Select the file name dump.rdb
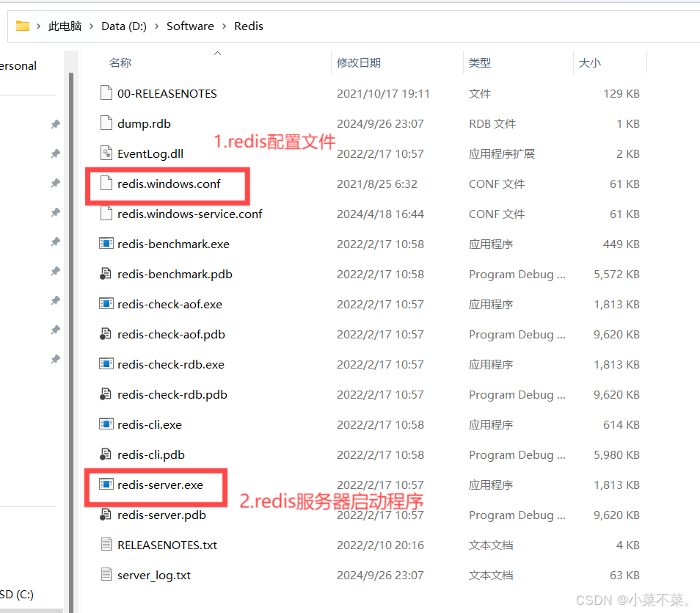This screenshot has height=613, width=700. pos(144,124)
